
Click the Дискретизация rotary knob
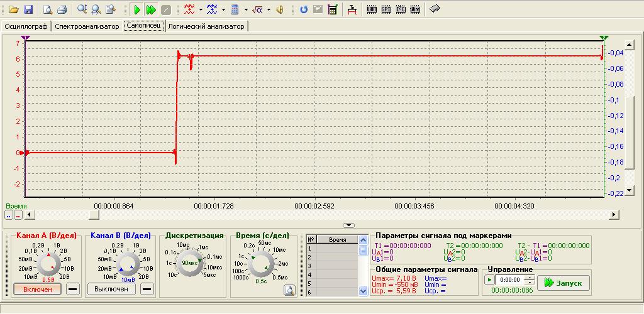tap(191, 264)
